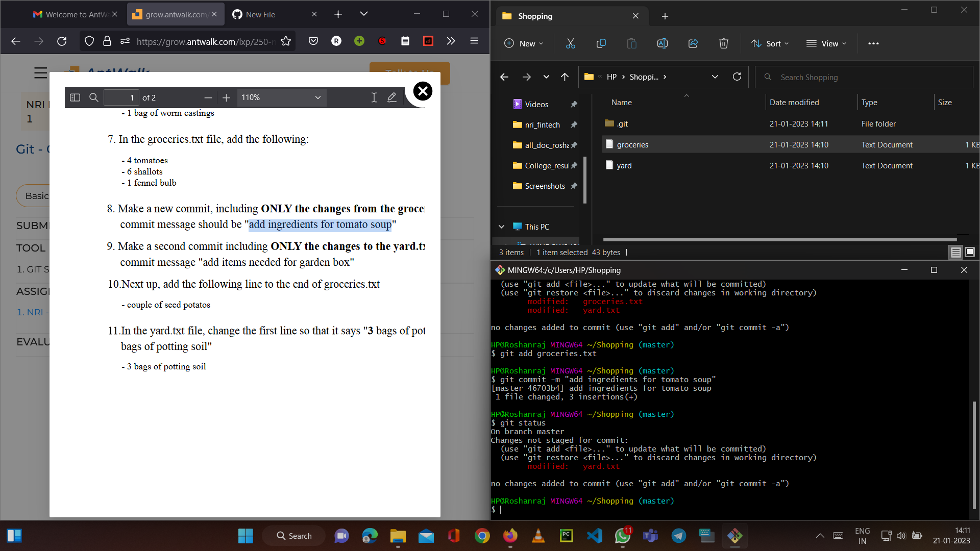Viewport: 980px width, 551px height.
Task: Enable details list view at bottom right
Action: click(x=954, y=252)
